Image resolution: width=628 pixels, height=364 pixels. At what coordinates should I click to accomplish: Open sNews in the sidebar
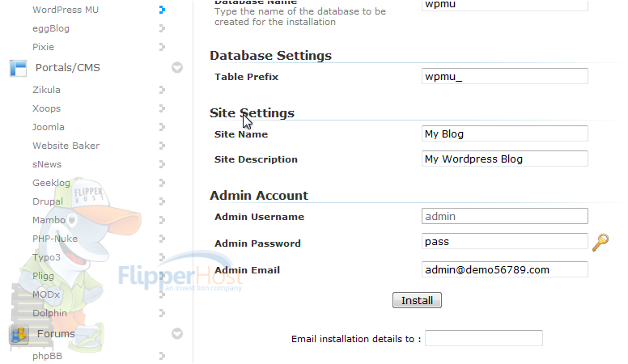(47, 164)
